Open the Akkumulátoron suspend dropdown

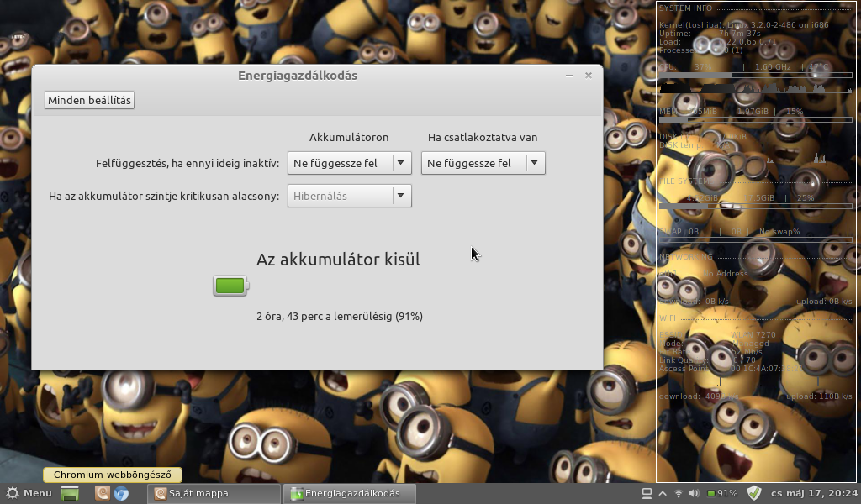click(x=349, y=163)
